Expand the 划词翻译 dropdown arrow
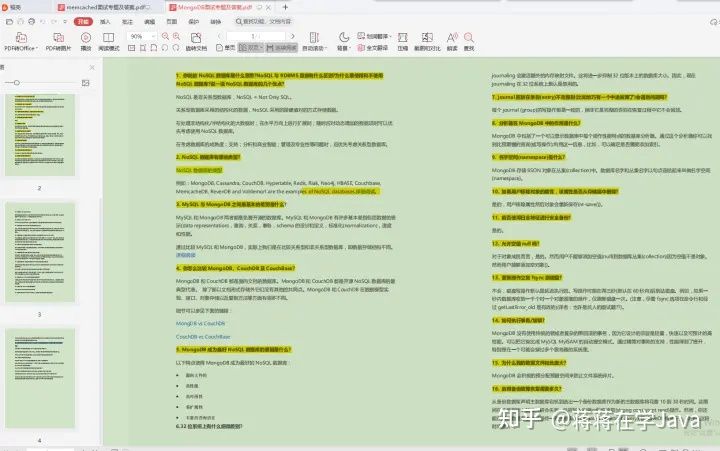 [x=389, y=36]
